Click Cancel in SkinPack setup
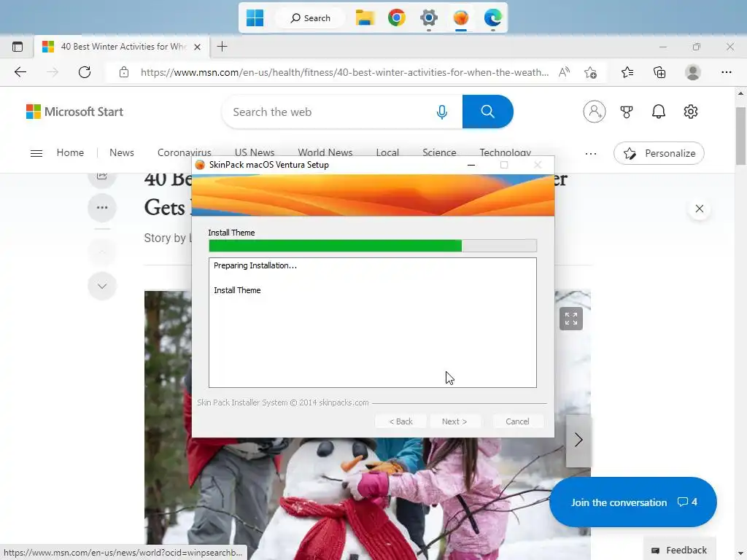This screenshot has height=560, width=747. point(517,421)
